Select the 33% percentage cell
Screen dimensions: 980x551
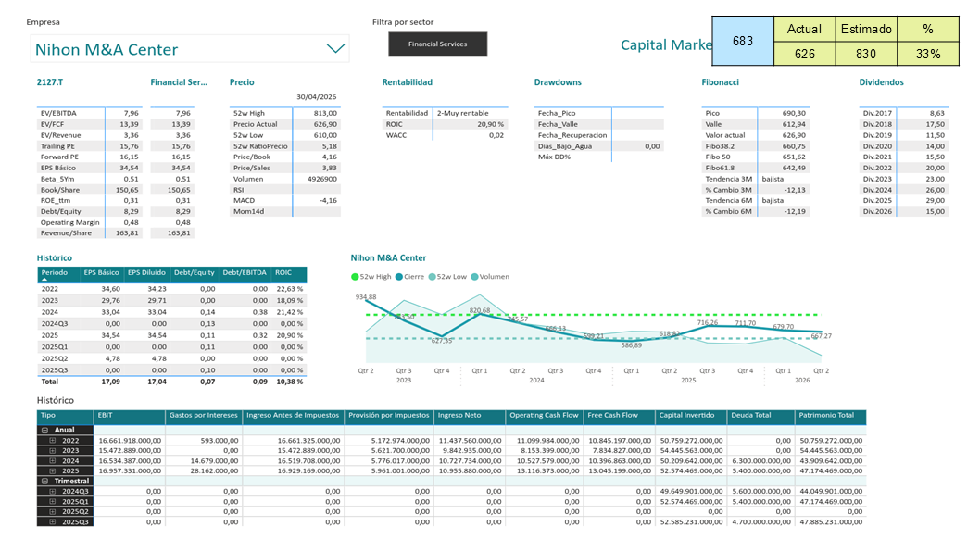[928, 54]
